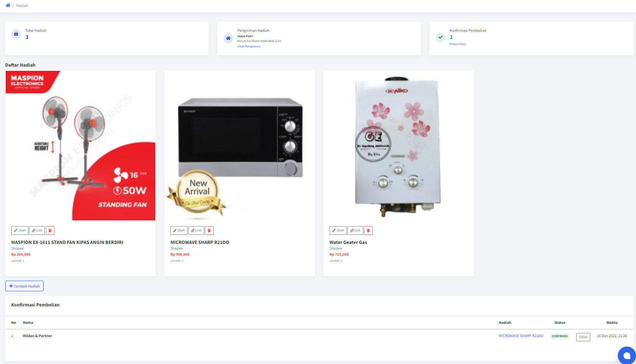View Detail of Hildan & Partner confirmation
Screen dimensions: 636x364
tap(583, 337)
